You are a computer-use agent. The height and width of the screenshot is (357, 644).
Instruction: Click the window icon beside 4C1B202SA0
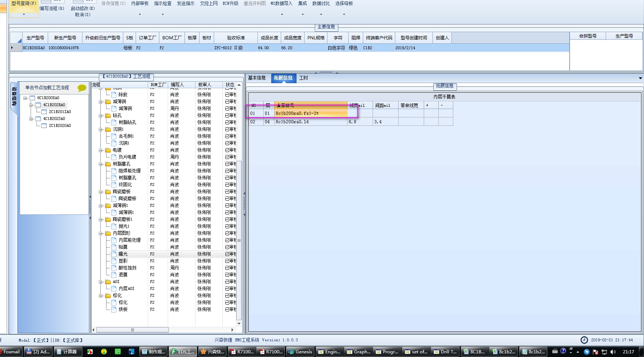click(38, 119)
